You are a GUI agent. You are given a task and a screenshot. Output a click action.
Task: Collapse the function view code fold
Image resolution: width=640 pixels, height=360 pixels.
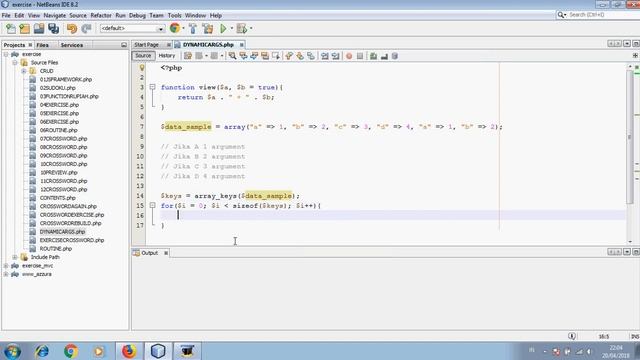click(x=152, y=87)
